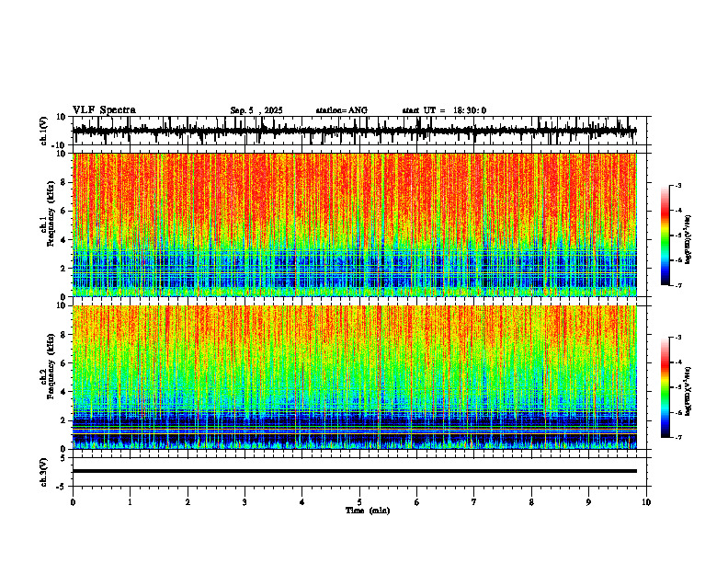728x563 pixels.
Task: Click the ch.2 spectrogram panel
Action: click(x=354, y=377)
